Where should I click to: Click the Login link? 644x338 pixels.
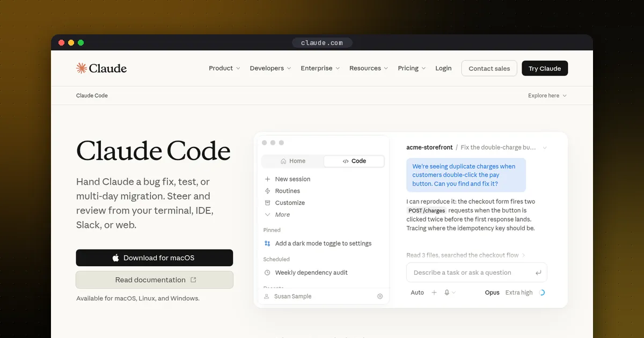(443, 68)
